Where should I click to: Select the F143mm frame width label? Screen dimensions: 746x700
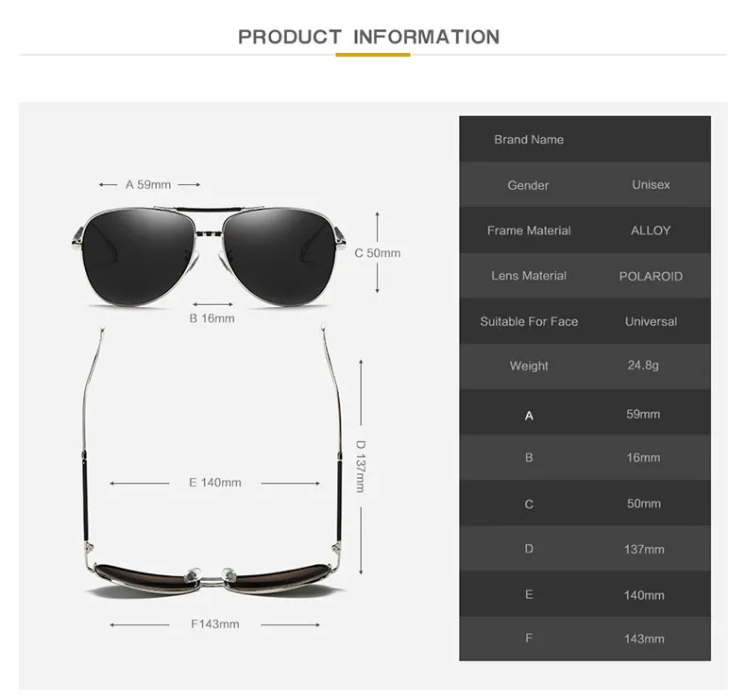click(215, 623)
